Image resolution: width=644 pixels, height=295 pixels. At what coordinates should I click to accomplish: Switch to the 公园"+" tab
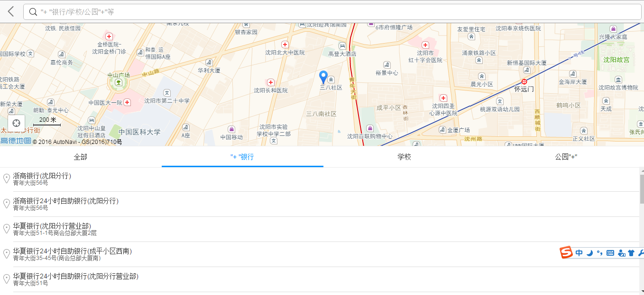tap(566, 157)
